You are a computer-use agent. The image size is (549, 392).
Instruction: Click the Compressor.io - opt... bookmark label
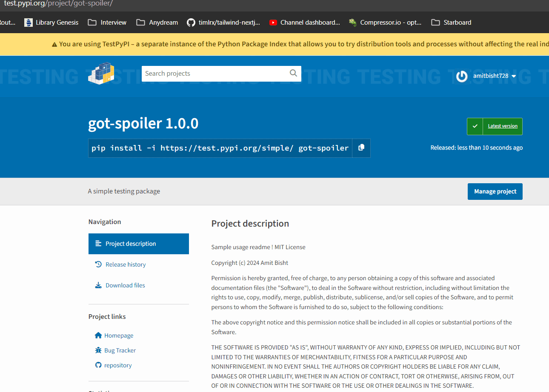[x=391, y=23]
